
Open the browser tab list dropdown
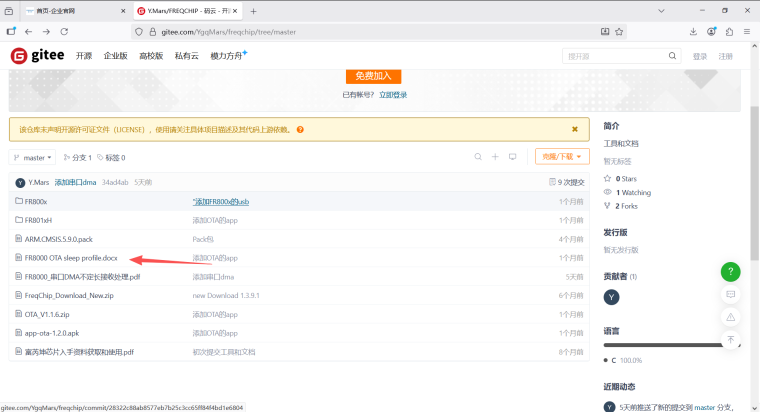[11, 10]
